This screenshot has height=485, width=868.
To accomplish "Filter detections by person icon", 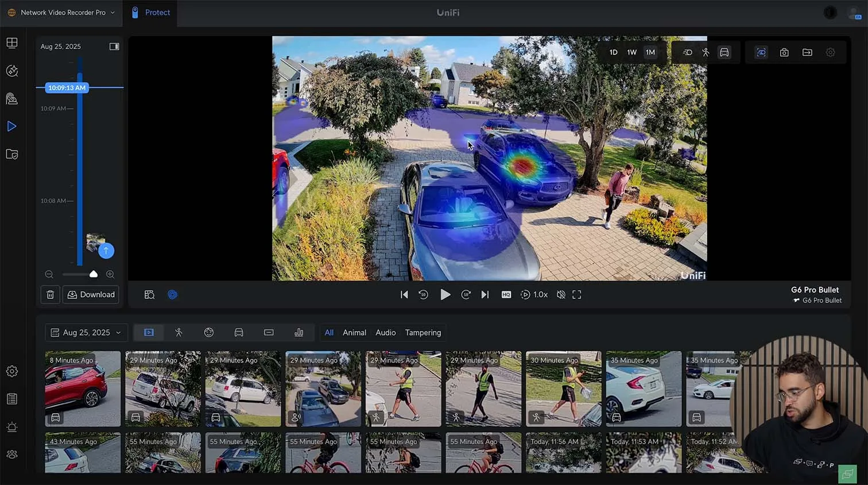I will point(179,333).
